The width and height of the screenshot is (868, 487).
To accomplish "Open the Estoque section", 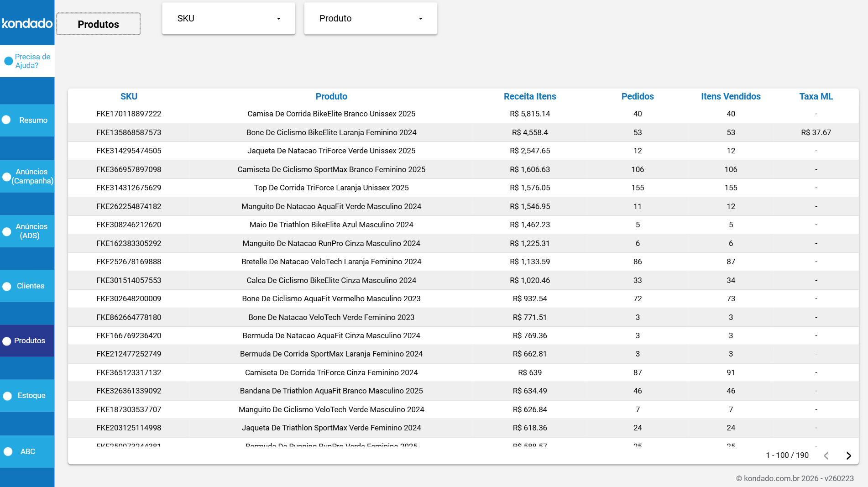I will tap(31, 395).
